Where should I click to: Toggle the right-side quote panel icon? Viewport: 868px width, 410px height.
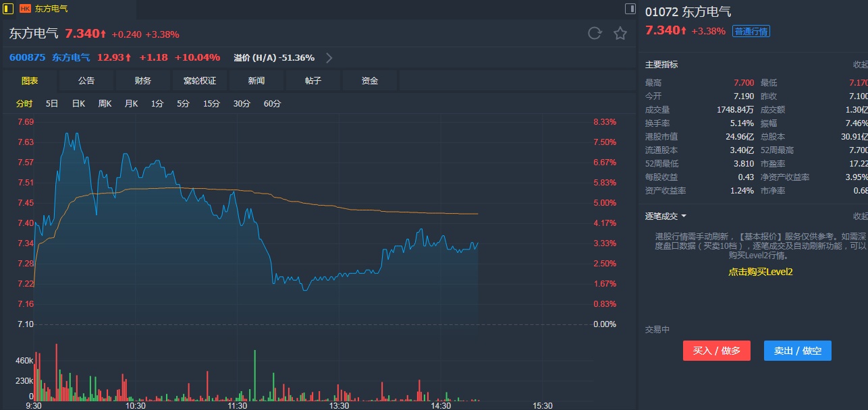(x=630, y=9)
